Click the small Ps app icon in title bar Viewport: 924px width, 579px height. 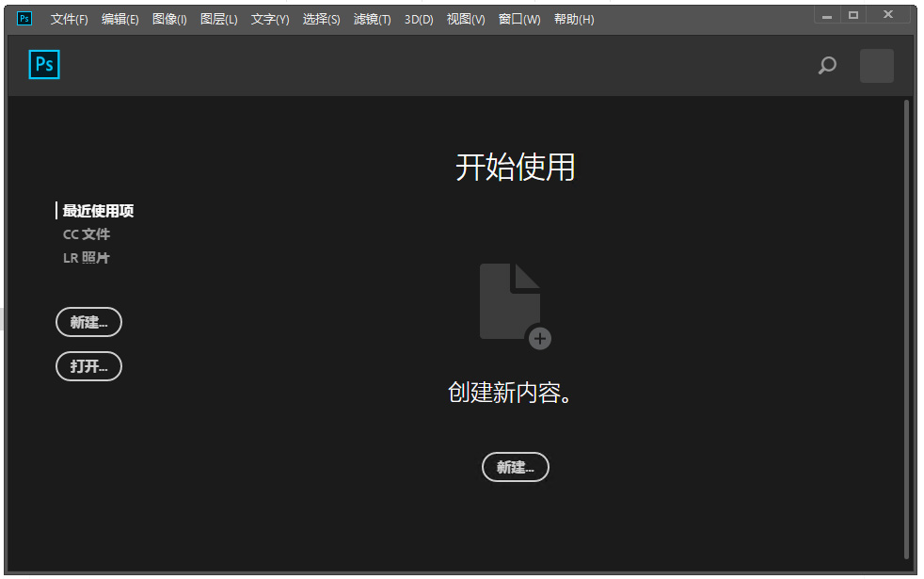click(24, 18)
